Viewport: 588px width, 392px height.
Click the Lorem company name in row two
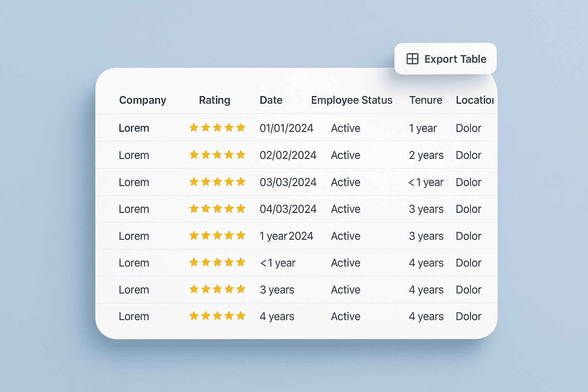(134, 155)
